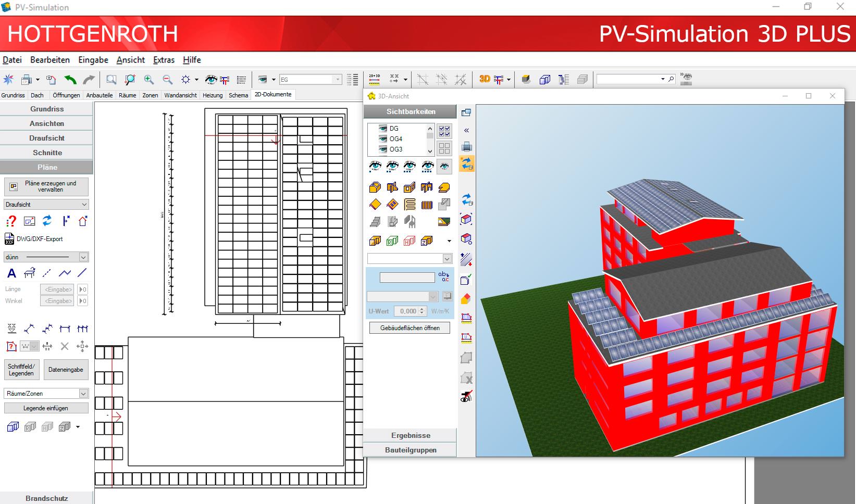Open the Bearbeiten menu
The image size is (856, 504).
tap(50, 60)
